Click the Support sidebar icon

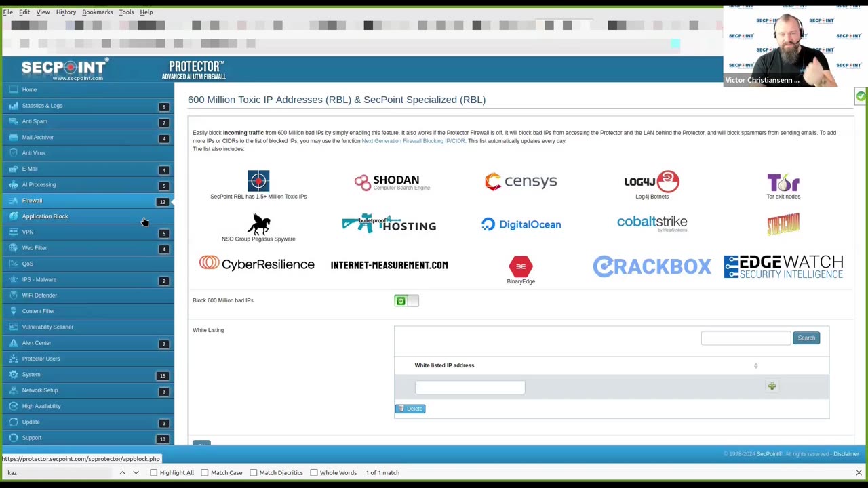point(14,438)
